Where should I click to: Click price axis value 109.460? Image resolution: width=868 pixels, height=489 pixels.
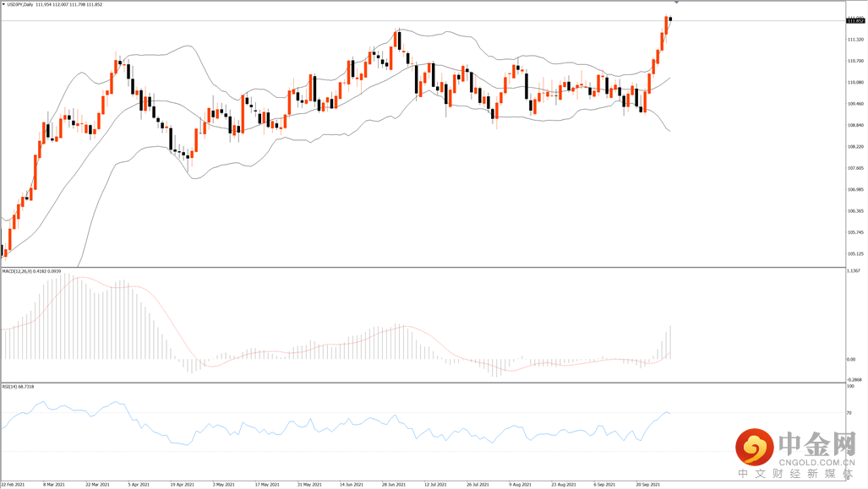point(855,104)
